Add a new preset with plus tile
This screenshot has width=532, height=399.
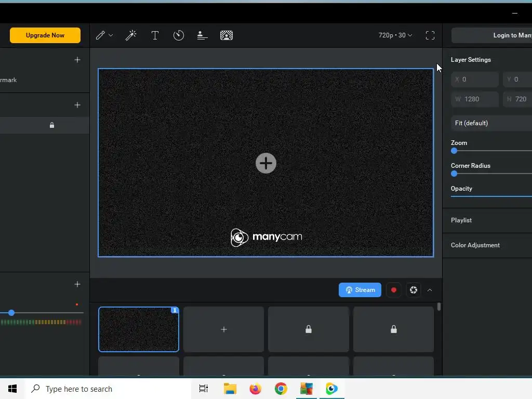click(223, 329)
